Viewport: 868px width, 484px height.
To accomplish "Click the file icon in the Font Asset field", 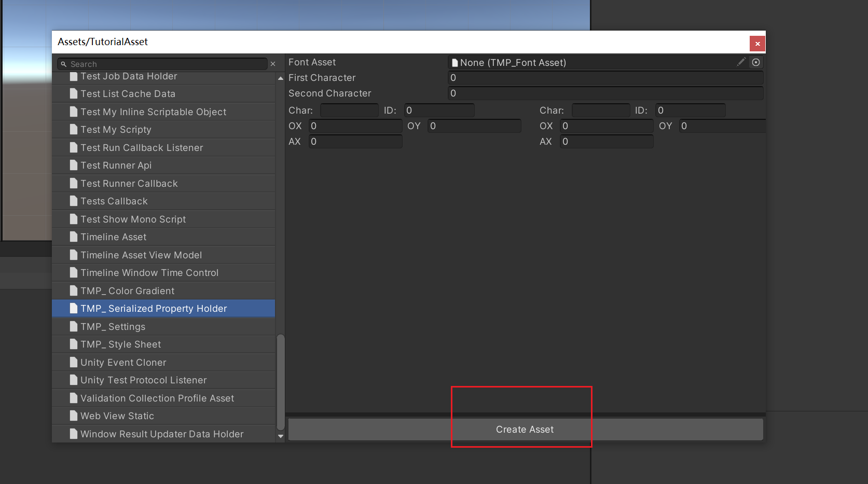I will 455,63.
